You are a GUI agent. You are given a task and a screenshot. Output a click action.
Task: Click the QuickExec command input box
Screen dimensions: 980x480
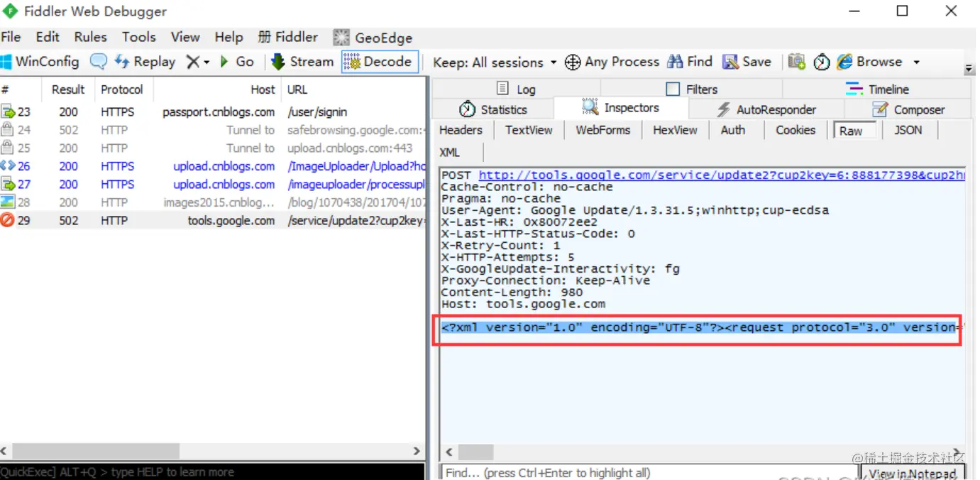(212, 472)
